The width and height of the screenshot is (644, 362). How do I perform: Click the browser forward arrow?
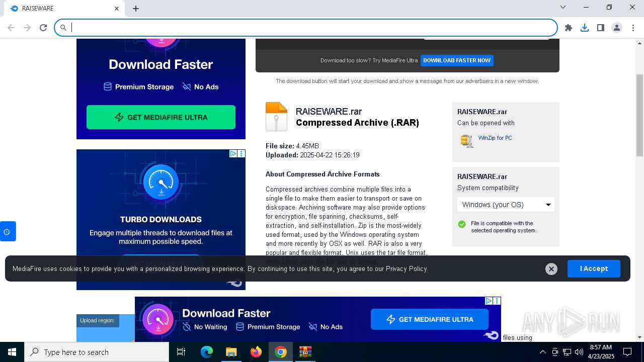pyautogui.click(x=27, y=28)
